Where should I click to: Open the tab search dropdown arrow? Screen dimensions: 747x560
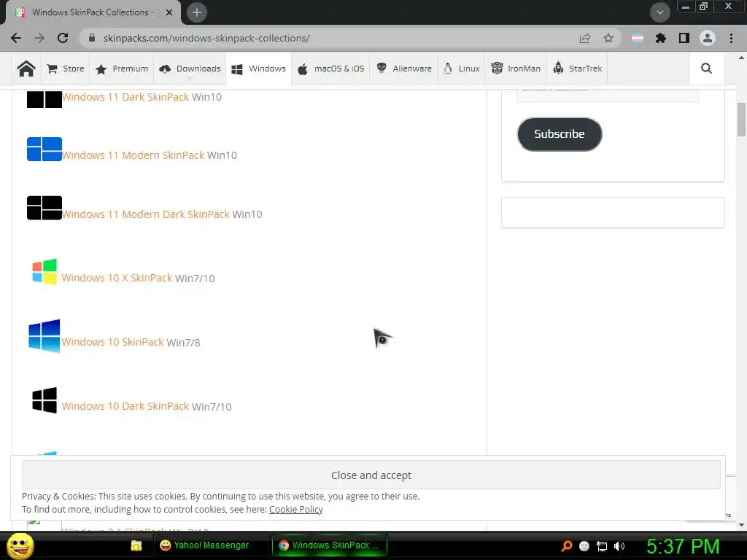click(x=659, y=12)
